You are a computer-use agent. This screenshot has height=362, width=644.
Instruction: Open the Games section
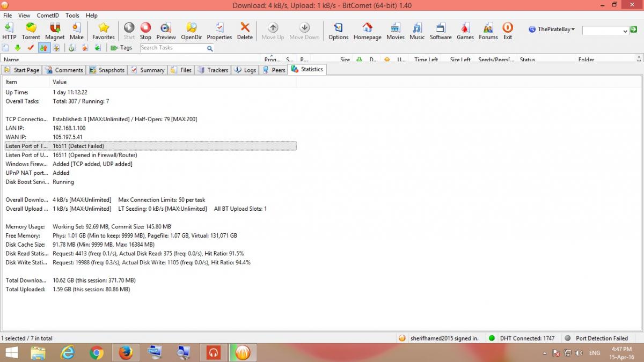click(465, 31)
